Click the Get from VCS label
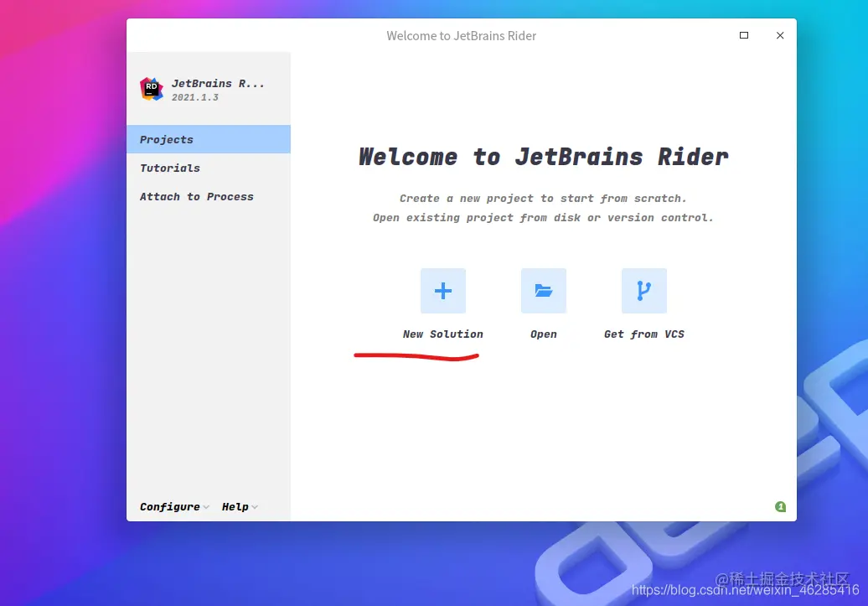 click(x=643, y=334)
